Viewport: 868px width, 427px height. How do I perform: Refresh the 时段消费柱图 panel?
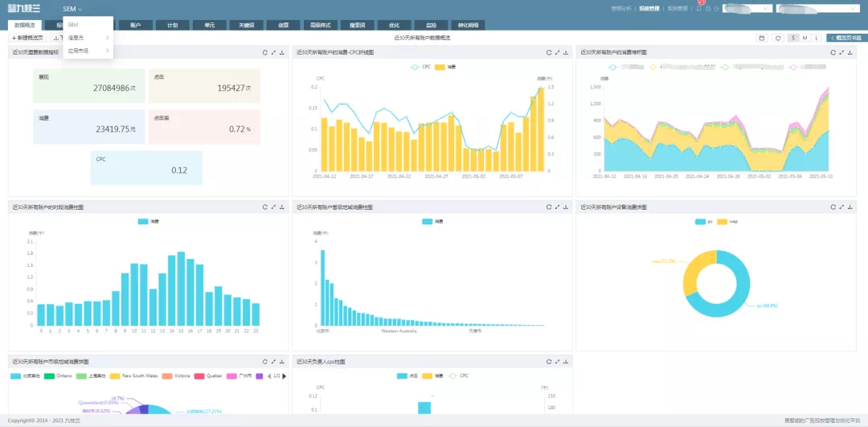pyautogui.click(x=264, y=207)
